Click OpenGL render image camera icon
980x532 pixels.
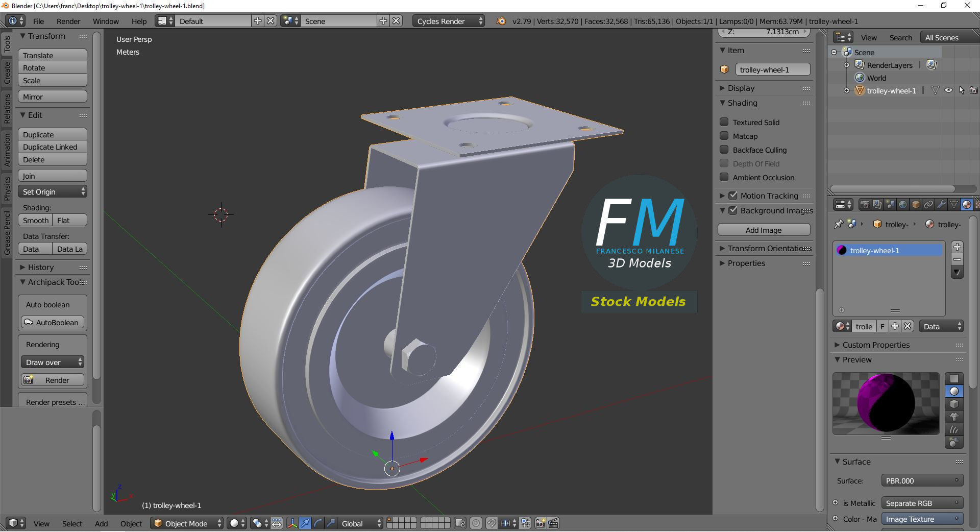pos(541,523)
